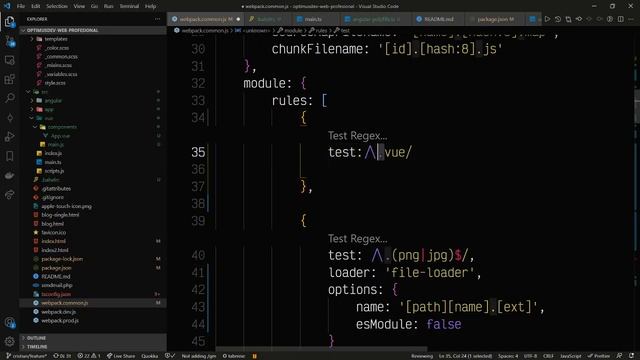Viewport: 640px width, 360px height.
Task: Open _variables.scss in the explorer
Action: point(61,74)
